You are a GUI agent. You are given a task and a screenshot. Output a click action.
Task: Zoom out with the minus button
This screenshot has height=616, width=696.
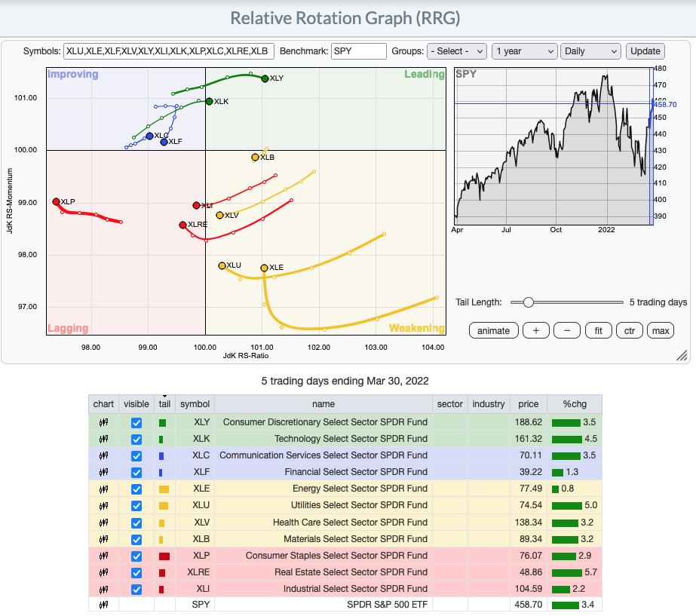[x=567, y=331]
